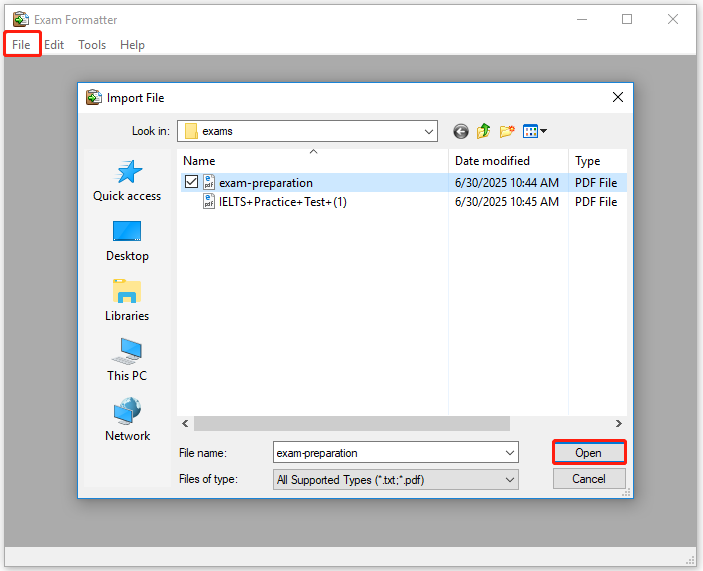The height and width of the screenshot is (571, 703).
Task: Select the exam-preparation file name
Action: click(266, 183)
